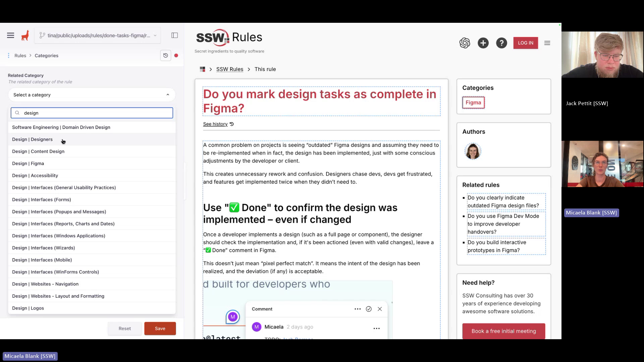Open the See history link
644x362 pixels.
tap(215, 124)
